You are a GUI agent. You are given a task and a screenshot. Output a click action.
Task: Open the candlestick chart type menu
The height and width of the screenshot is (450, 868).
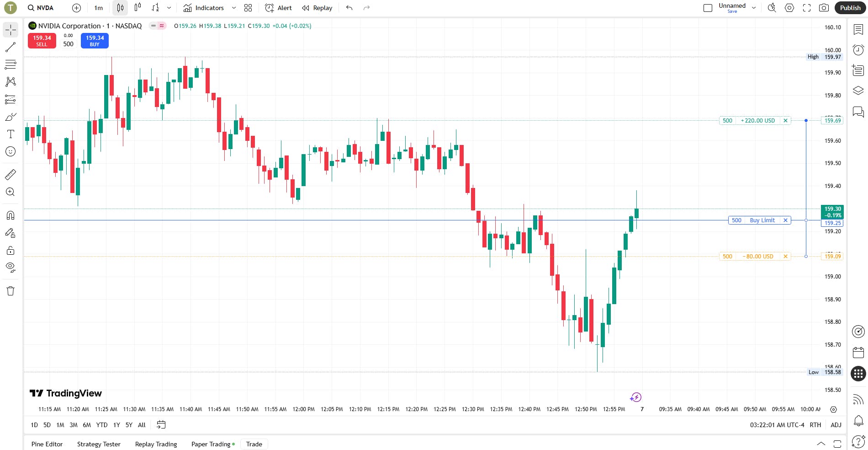(120, 8)
